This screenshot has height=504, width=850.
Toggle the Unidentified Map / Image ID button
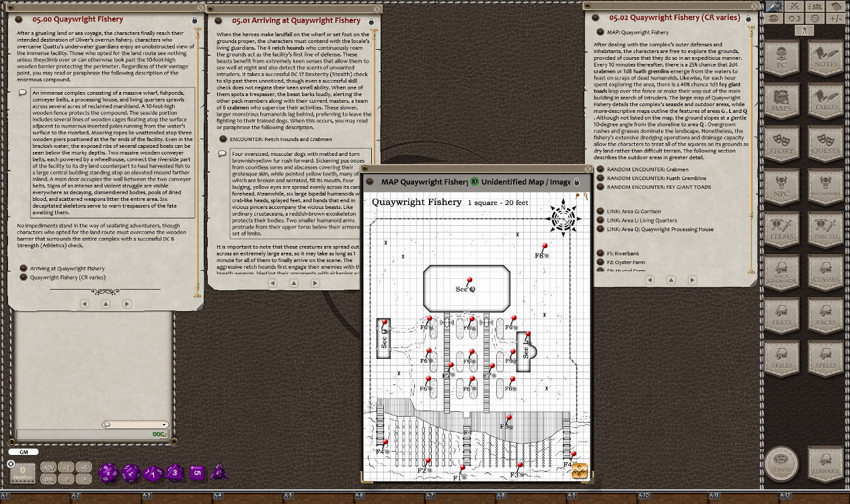[473, 182]
